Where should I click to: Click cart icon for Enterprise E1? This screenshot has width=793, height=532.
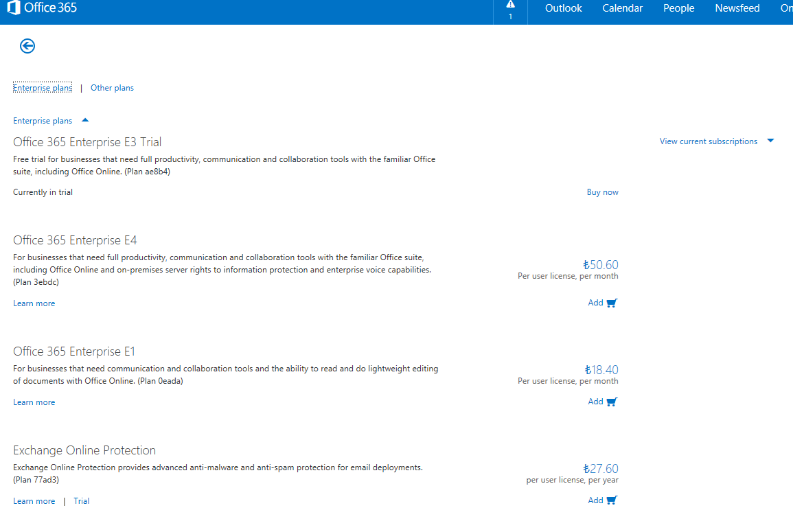(x=612, y=402)
